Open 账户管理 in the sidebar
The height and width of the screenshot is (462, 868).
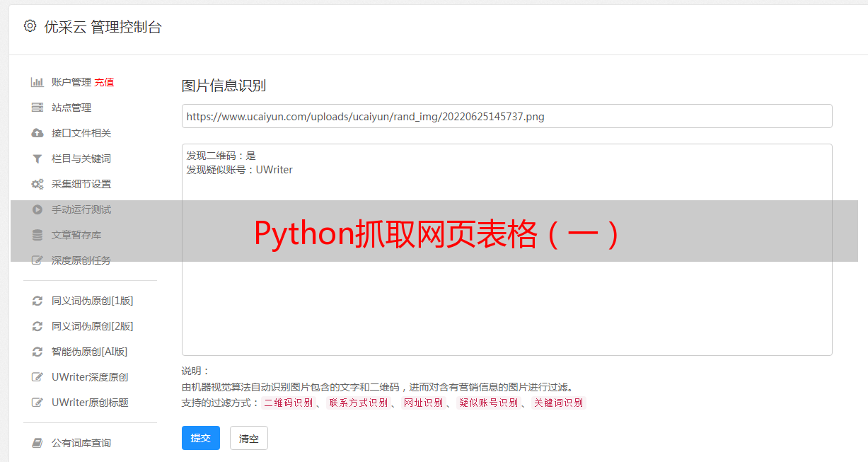[x=71, y=82]
